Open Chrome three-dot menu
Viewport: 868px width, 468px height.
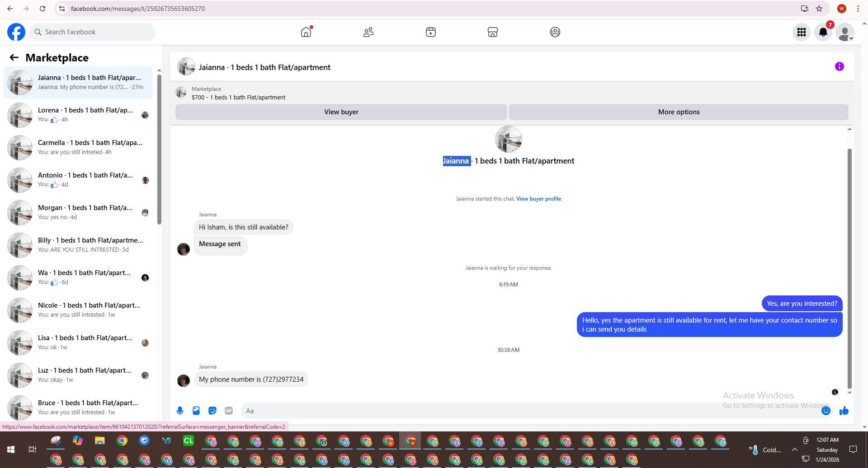tap(858, 9)
